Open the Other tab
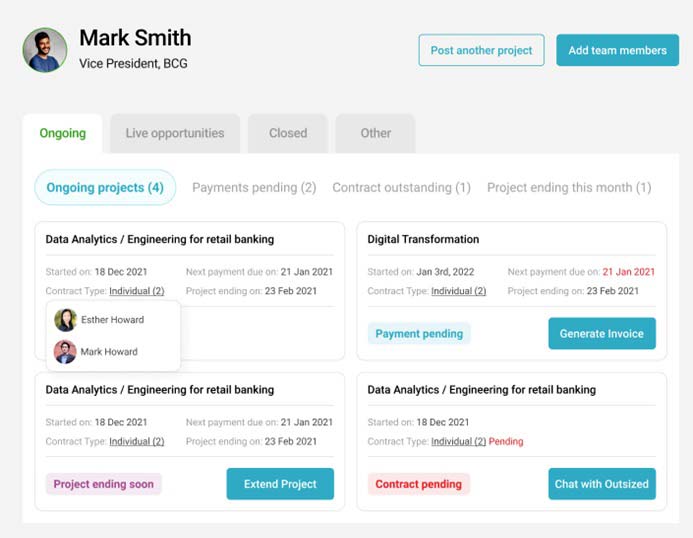Screen dimensions: 693x538 (x=376, y=133)
